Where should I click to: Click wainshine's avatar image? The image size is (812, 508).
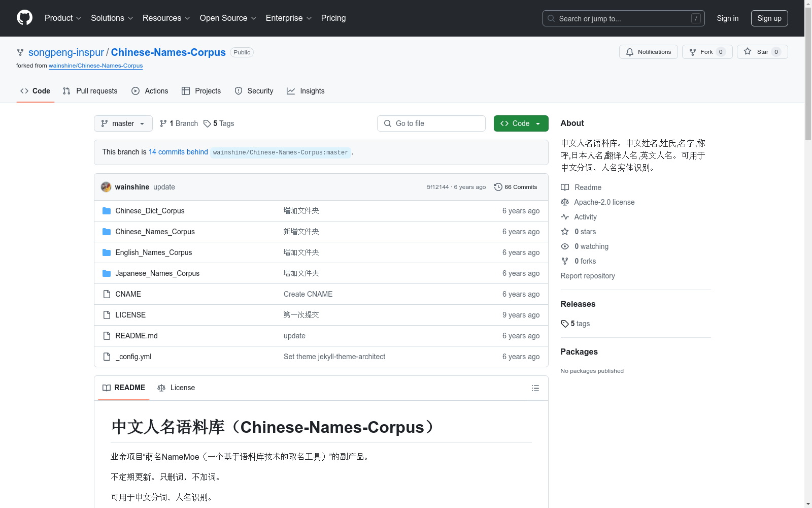[x=106, y=187]
